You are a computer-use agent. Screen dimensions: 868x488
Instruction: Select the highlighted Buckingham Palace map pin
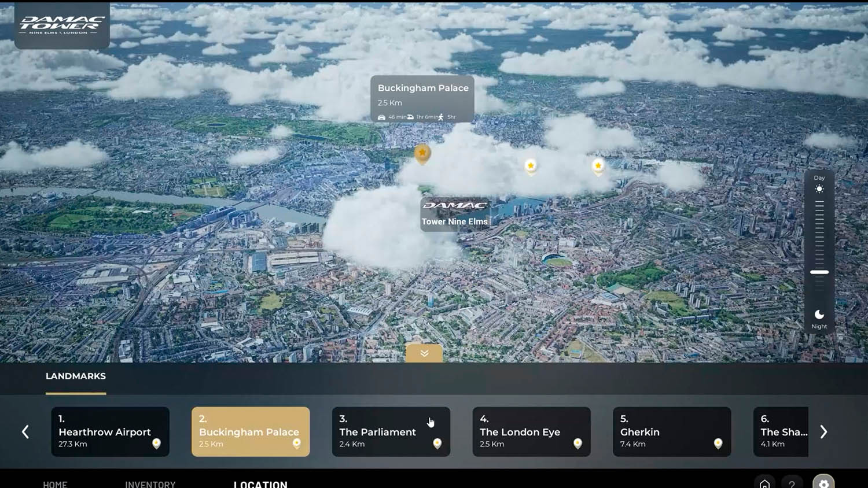pos(422,153)
